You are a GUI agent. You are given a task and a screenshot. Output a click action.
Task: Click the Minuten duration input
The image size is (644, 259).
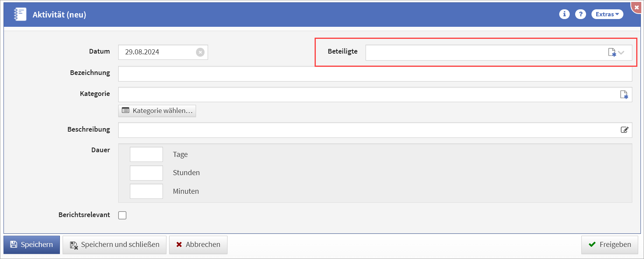146,191
